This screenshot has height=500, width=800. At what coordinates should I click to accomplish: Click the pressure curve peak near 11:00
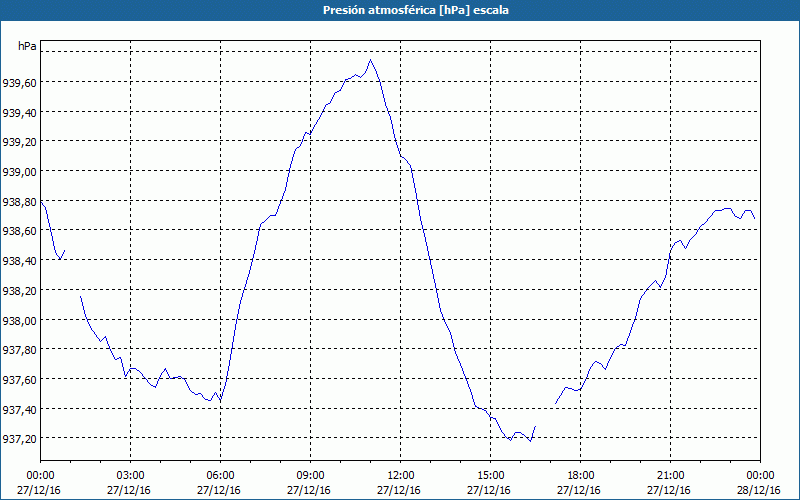pyautogui.click(x=370, y=60)
